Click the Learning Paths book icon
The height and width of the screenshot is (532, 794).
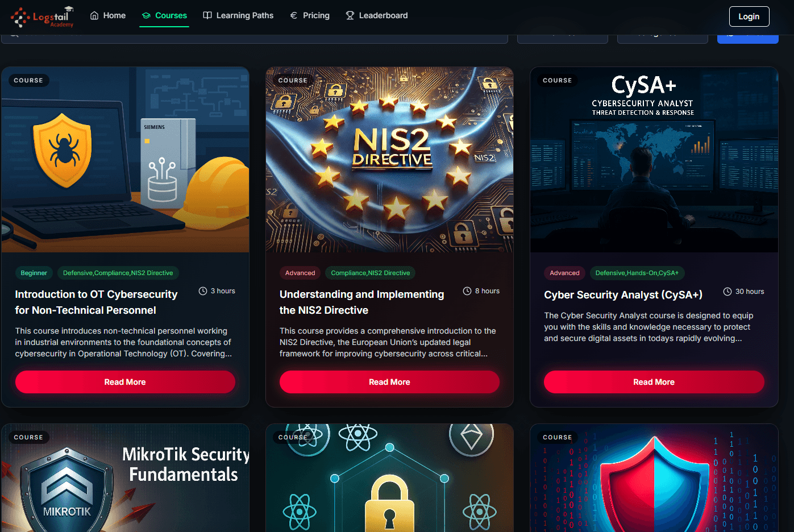pyautogui.click(x=207, y=15)
